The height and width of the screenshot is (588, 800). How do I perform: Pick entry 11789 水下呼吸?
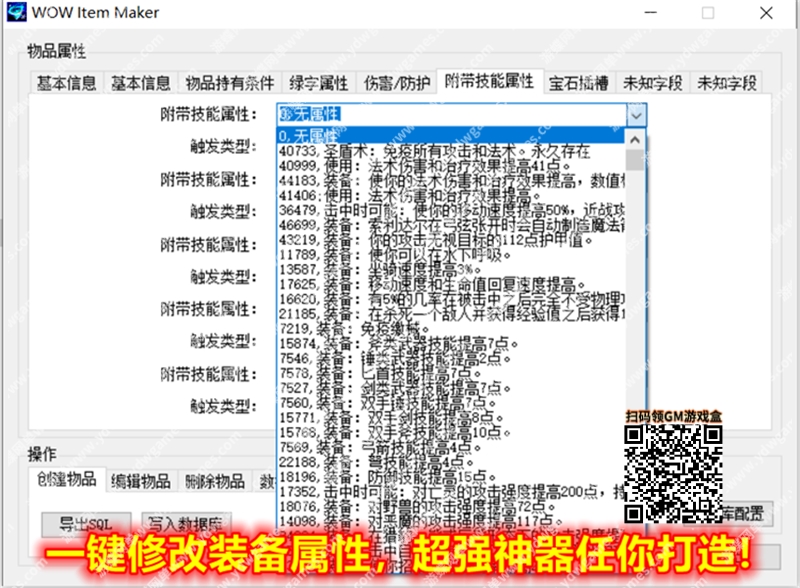(451, 255)
